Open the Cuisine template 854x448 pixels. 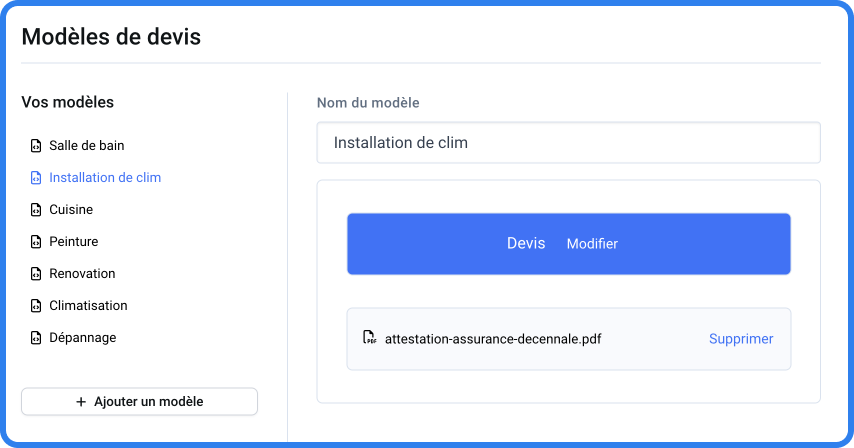click(x=71, y=210)
